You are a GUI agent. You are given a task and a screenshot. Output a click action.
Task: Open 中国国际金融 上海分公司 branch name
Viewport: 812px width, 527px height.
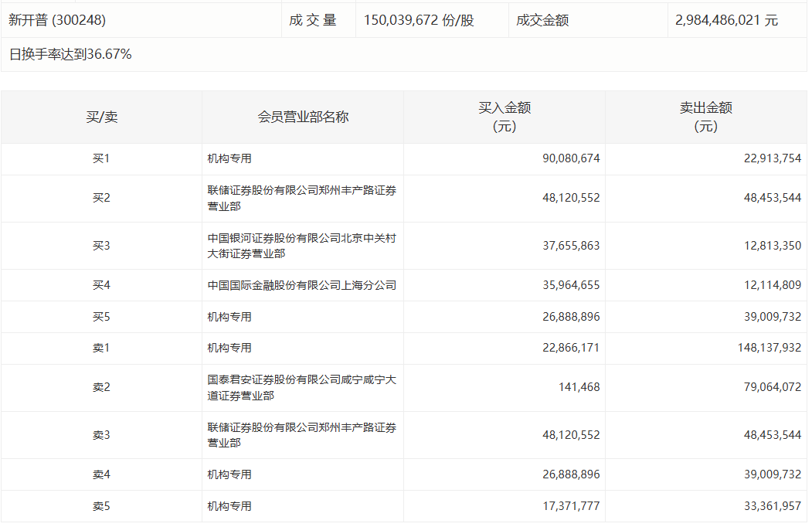point(301,285)
